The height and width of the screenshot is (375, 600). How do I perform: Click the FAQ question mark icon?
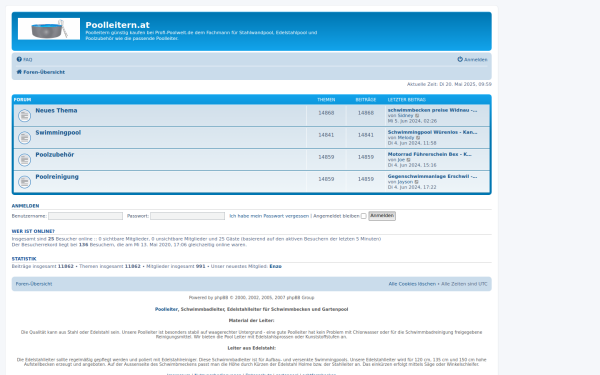coord(19,59)
